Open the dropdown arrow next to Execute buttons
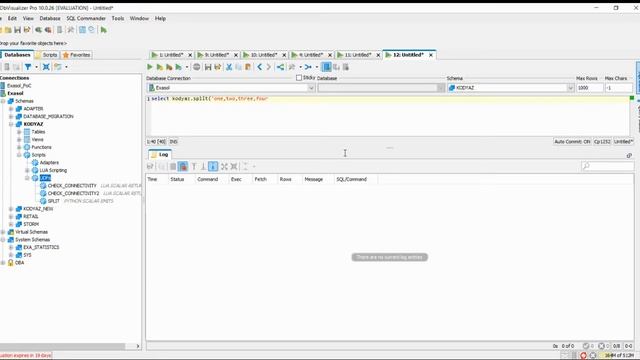The image size is (640, 360). [187, 67]
